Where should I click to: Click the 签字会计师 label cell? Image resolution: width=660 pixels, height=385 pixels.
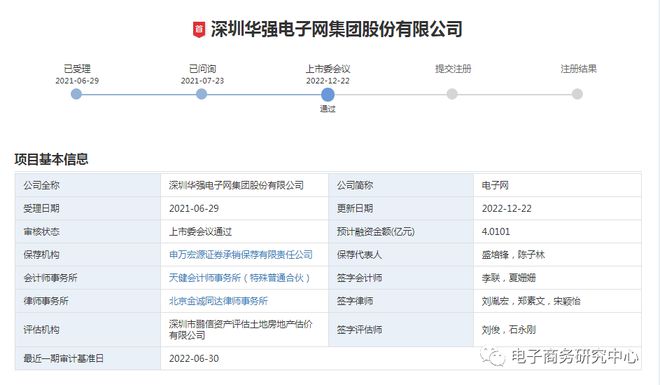pyautogui.click(x=401, y=278)
